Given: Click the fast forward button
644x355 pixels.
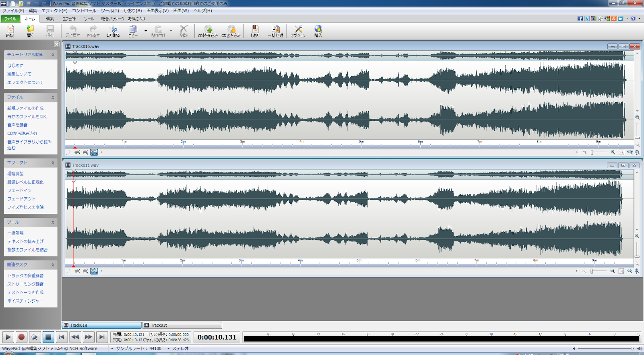Looking at the screenshot, I should [x=89, y=337].
